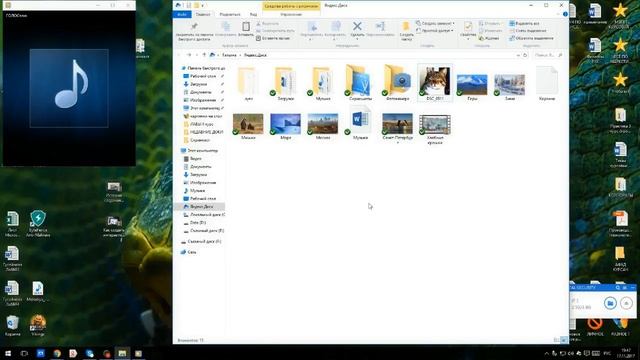Open Manage tab under Picture Tools

click(x=291, y=14)
